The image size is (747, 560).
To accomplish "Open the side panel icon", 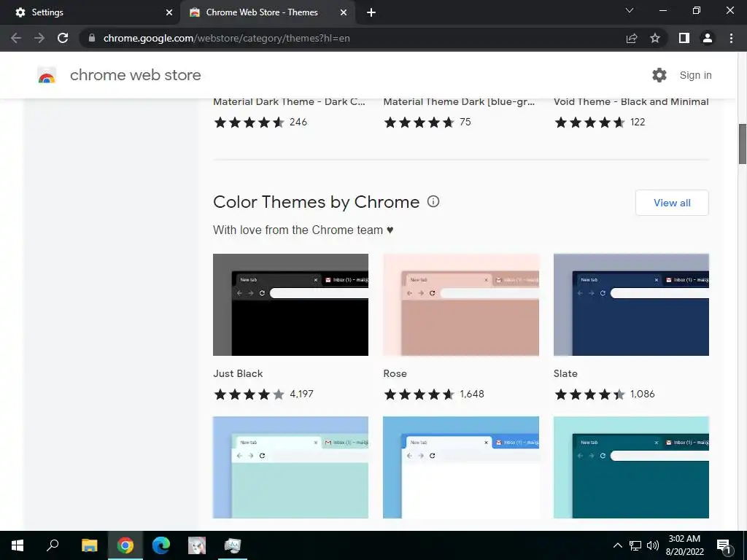I will pyautogui.click(x=684, y=38).
